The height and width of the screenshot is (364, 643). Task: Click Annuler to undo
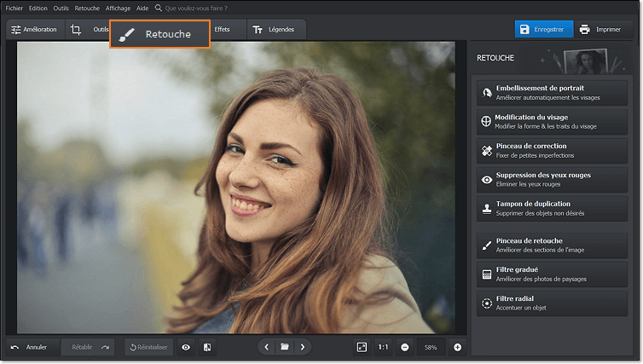pyautogui.click(x=32, y=347)
